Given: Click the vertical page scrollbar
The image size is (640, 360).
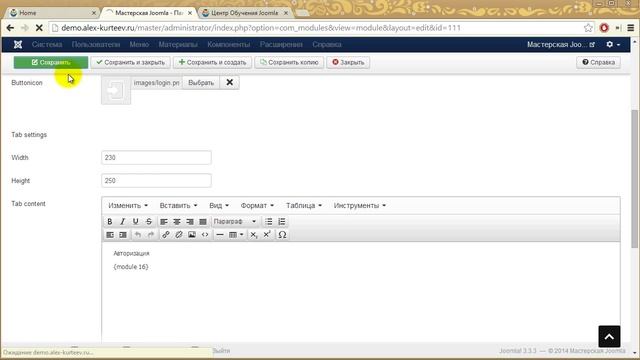Looking at the screenshot, I should coord(635,178).
